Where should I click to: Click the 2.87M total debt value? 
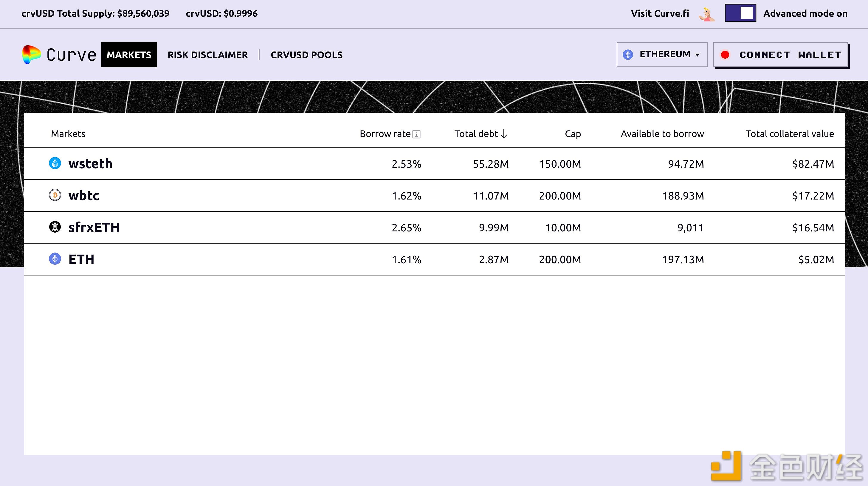tap(494, 259)
